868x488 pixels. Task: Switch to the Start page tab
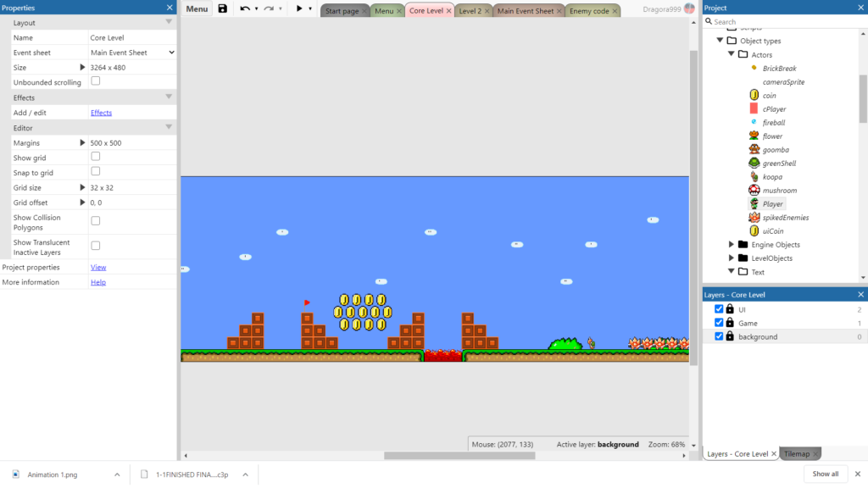point(342,11)
